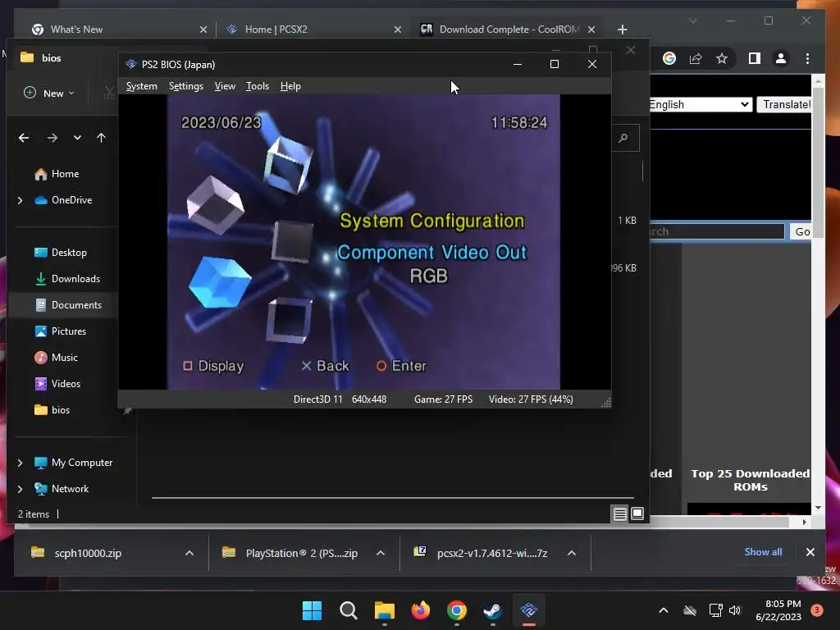Open Downloads in Explorer sidebar
840x630 pixels.
tap(75, 279)
